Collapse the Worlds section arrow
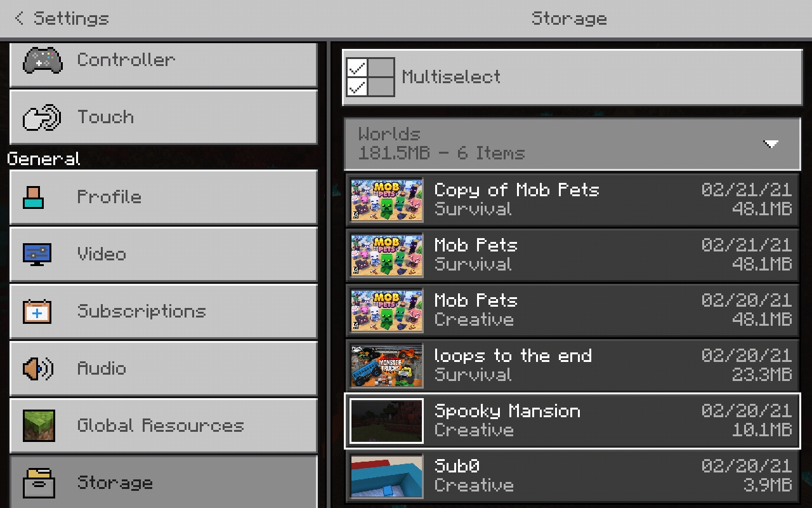Screen dimensions: 812x508 click(771, 144)
